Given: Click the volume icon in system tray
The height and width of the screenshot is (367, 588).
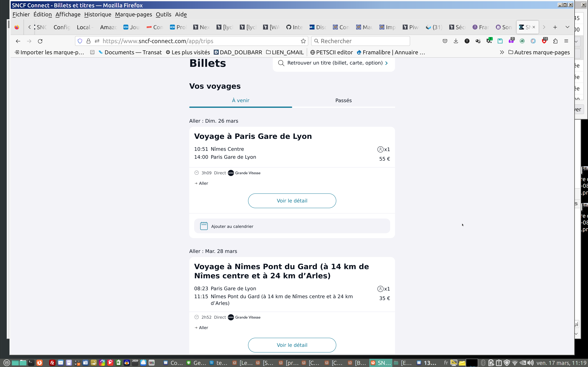Looking at the screenshot, I should 530,363.
